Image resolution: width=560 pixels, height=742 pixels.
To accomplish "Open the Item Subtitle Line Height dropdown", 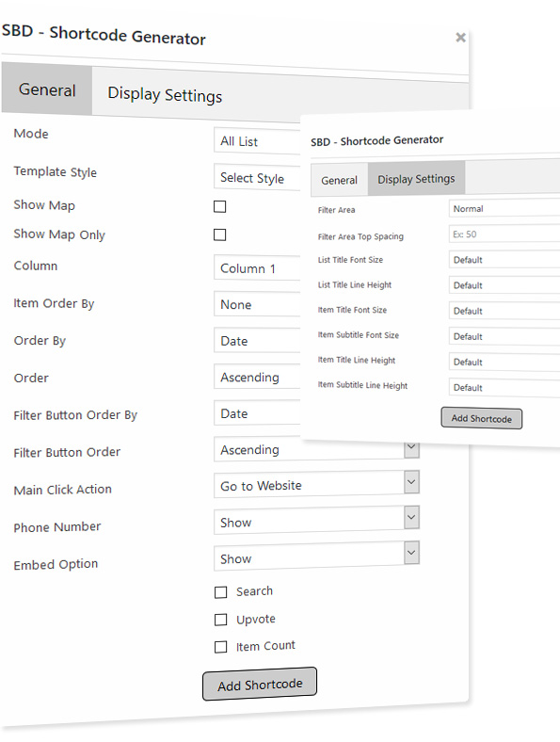I will [x=504, y=388].
